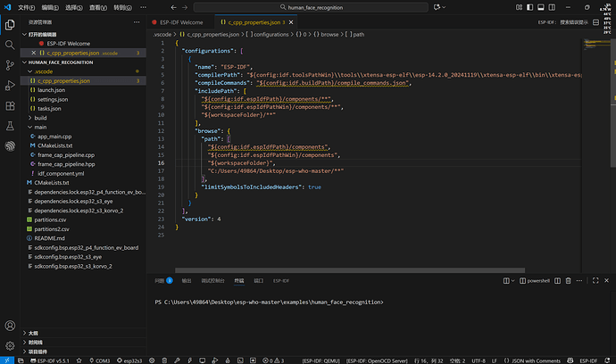Collapse the main folder in explorer
Image resolution: width=616 pixels, height=364 pixels.
(40, 127)
